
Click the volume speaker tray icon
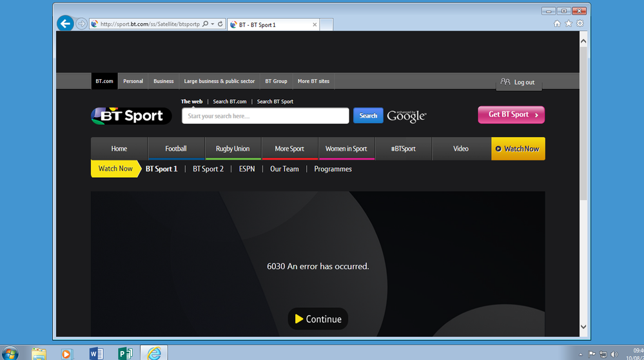[x=614, y=354]
